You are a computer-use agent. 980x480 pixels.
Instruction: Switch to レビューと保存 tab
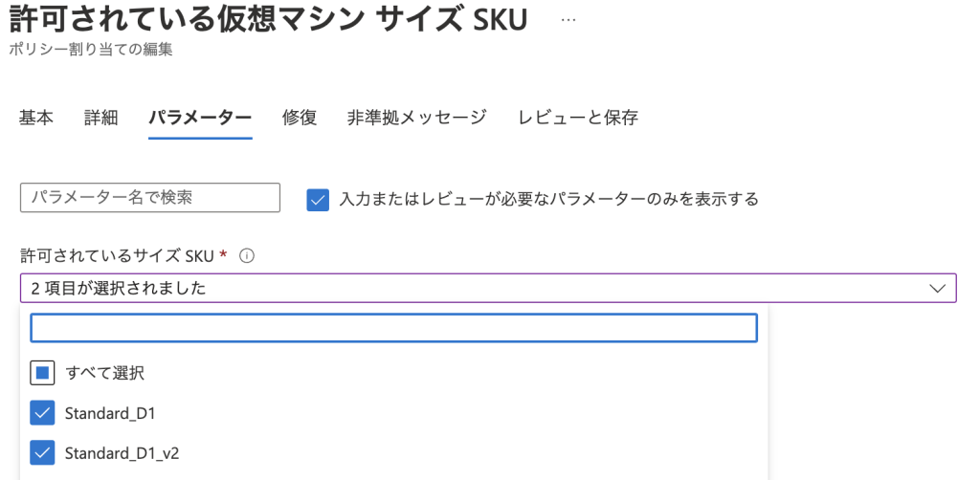(578, 118)
